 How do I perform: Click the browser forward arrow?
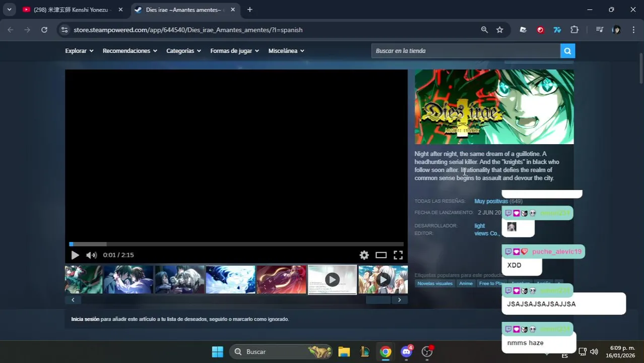[27, 30]
